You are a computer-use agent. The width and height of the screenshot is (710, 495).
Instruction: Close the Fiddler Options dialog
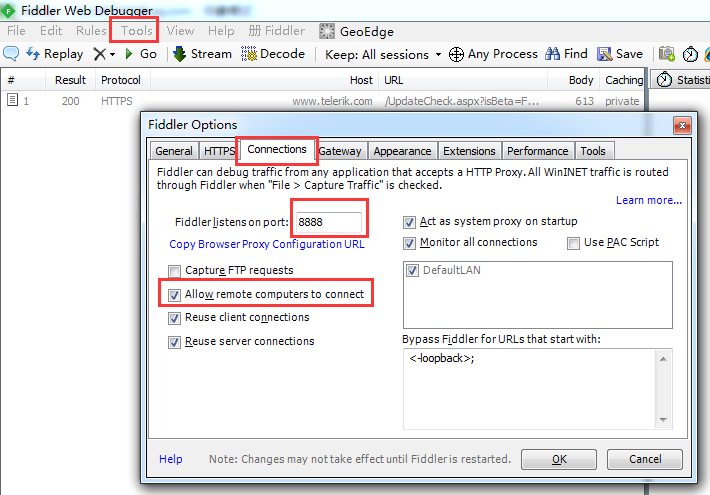pyautogui.click(x=682, y=125)
